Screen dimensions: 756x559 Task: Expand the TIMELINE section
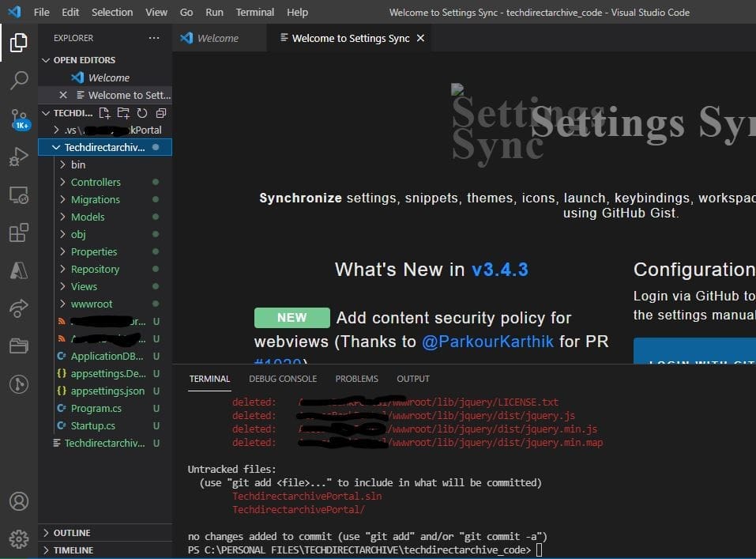pos(73,550)
